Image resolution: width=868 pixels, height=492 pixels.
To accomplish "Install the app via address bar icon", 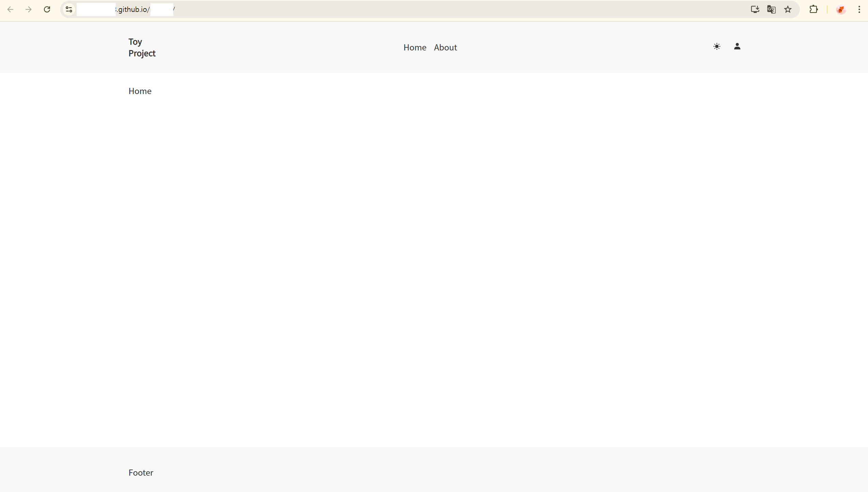I will pyautogui.click(x=755, y=9).
